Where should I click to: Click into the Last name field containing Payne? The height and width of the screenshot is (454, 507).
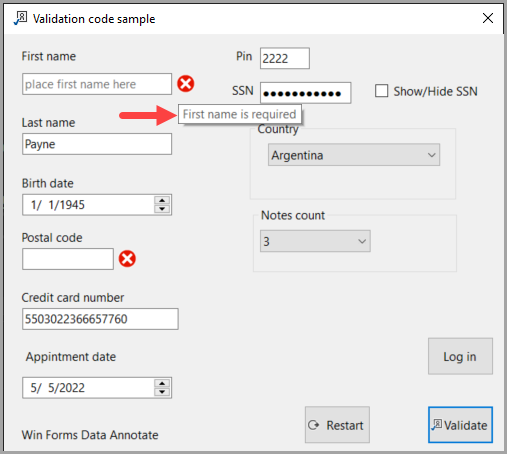97,144
